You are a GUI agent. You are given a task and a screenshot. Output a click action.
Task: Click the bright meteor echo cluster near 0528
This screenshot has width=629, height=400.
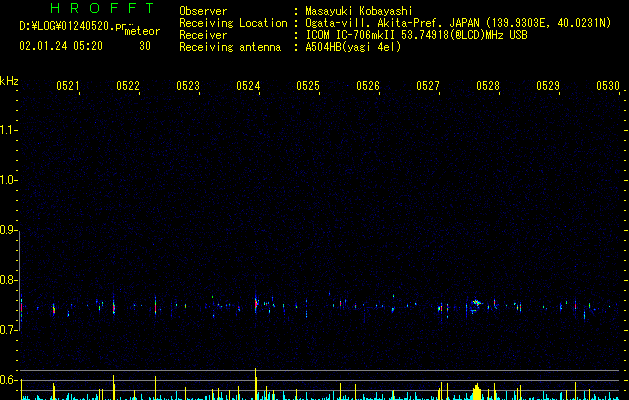point(476,306)
